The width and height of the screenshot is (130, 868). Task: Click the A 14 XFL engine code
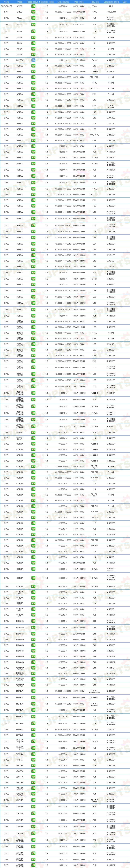pos(111,60)
